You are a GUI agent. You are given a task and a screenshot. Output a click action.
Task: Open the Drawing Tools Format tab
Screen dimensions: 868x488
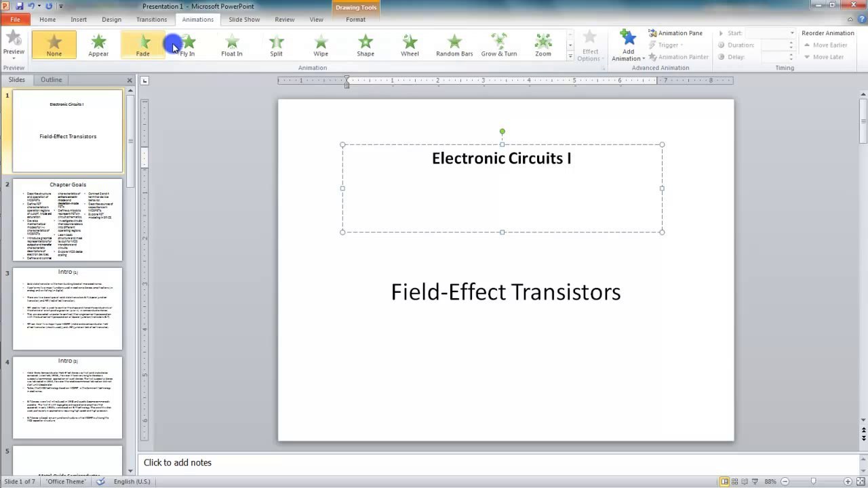(356, 20)
